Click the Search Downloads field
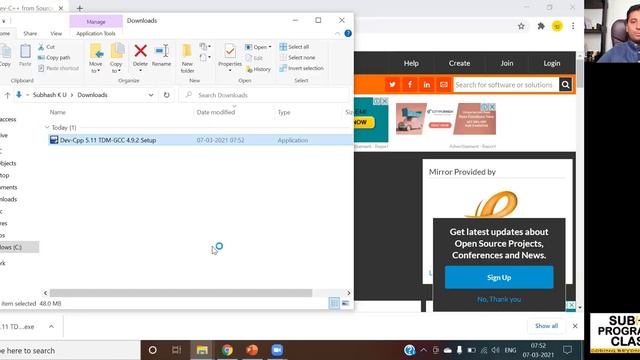Viewport: 640px width, 360px height. click(265, 95)
